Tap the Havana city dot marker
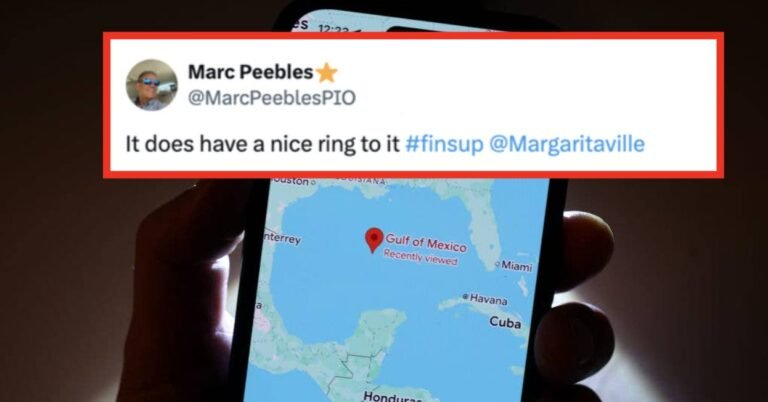This screenshot has width=768, height=402. point(465,297)
